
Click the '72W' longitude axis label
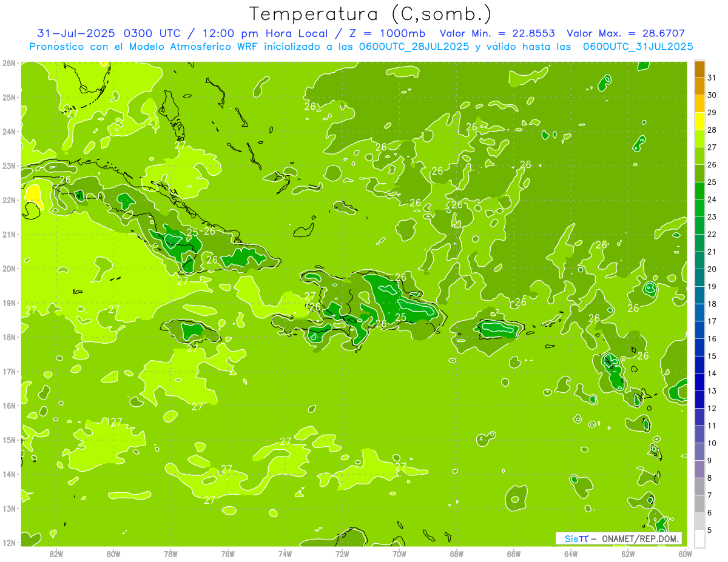pos(342,554)
